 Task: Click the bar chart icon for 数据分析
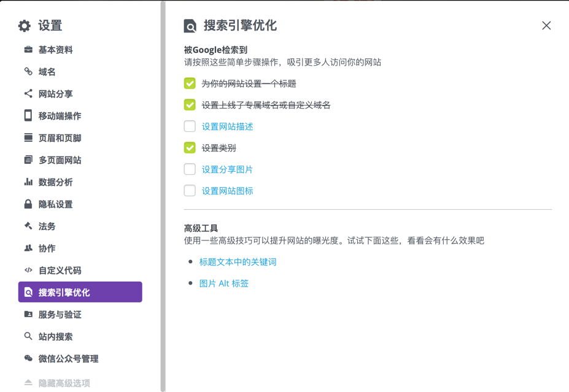pyautogui.click(x=28, y=182)
